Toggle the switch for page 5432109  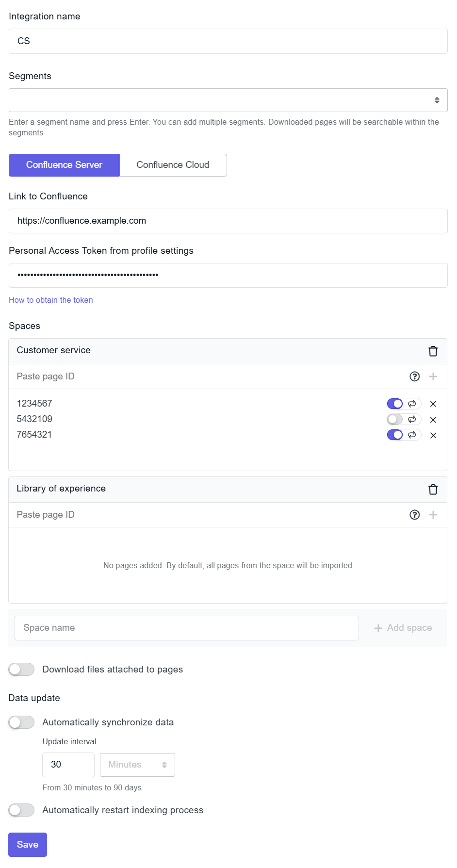[x=395, y=419]
